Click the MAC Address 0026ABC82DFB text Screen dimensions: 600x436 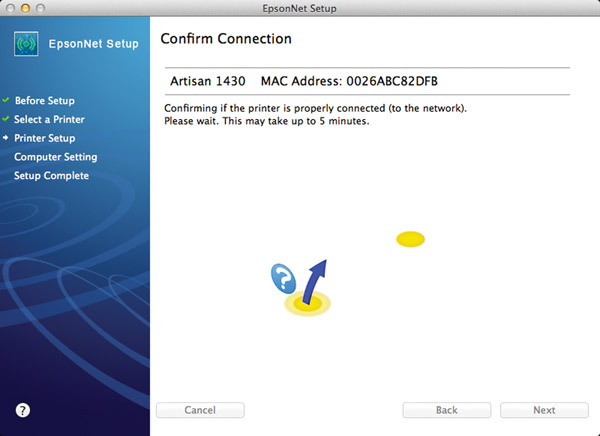(349, 81)
